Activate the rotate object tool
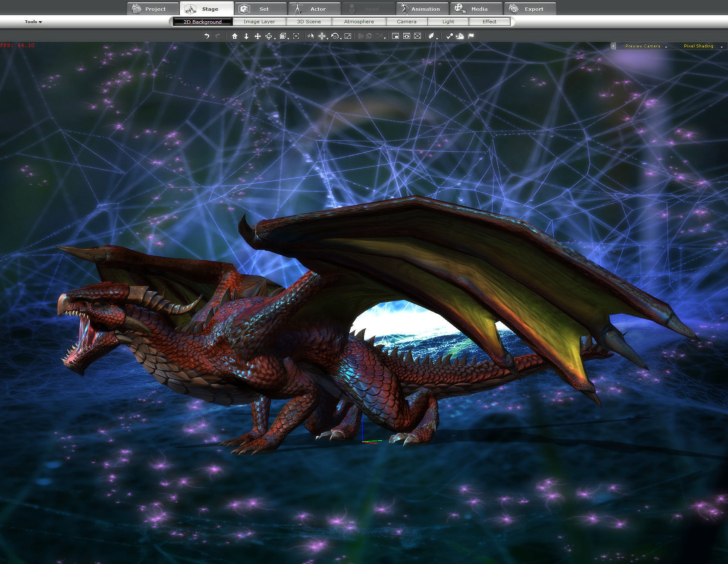 [335, 36]
